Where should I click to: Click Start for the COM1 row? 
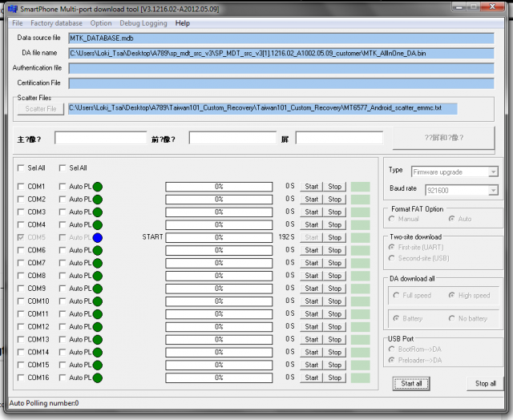(x=311, y=187)
